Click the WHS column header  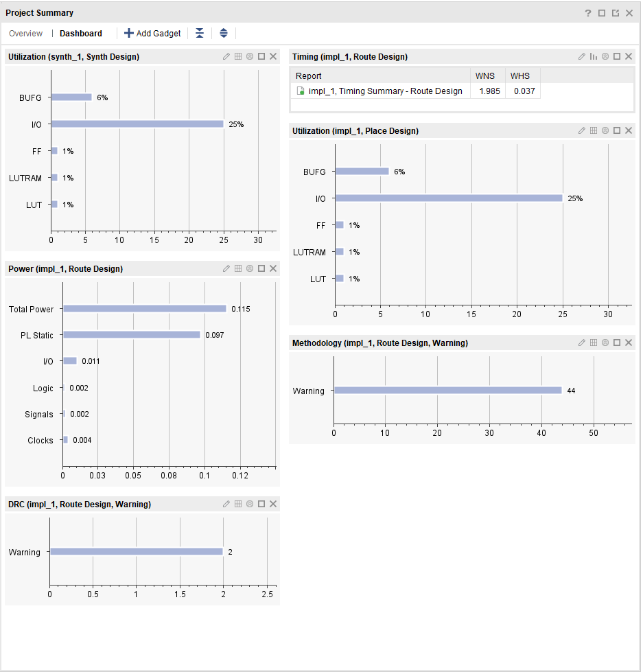pos(523,76)
